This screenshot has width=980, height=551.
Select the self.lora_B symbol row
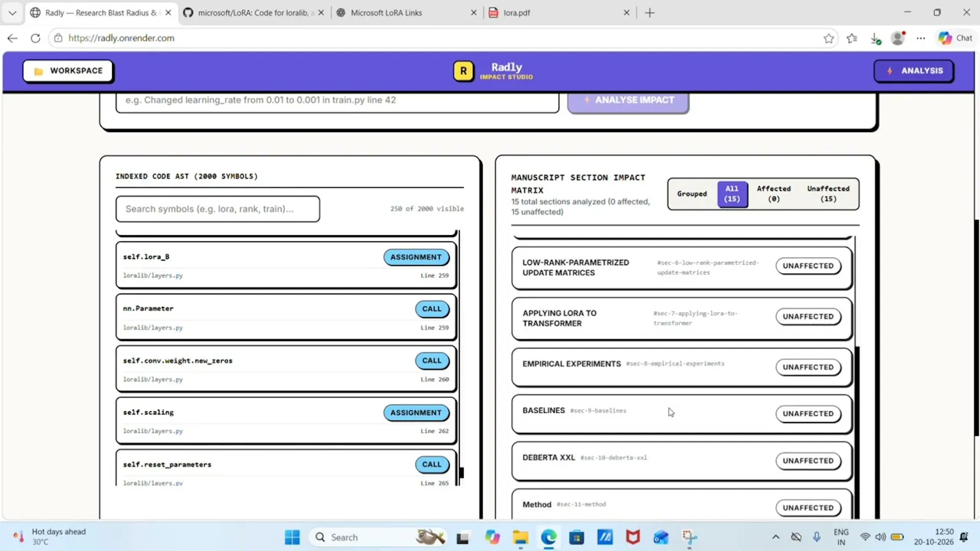[286, 265]
